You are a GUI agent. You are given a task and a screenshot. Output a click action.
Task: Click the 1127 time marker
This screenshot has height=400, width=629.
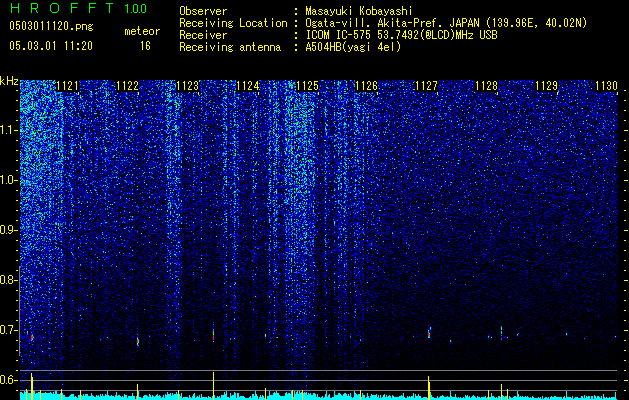pos(426,86)
